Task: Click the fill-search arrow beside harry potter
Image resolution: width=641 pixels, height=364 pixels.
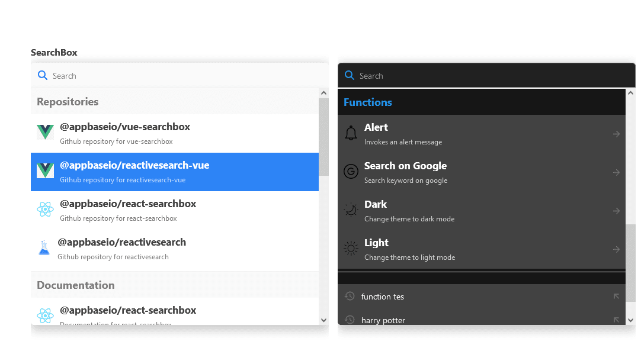Action: 616,320
